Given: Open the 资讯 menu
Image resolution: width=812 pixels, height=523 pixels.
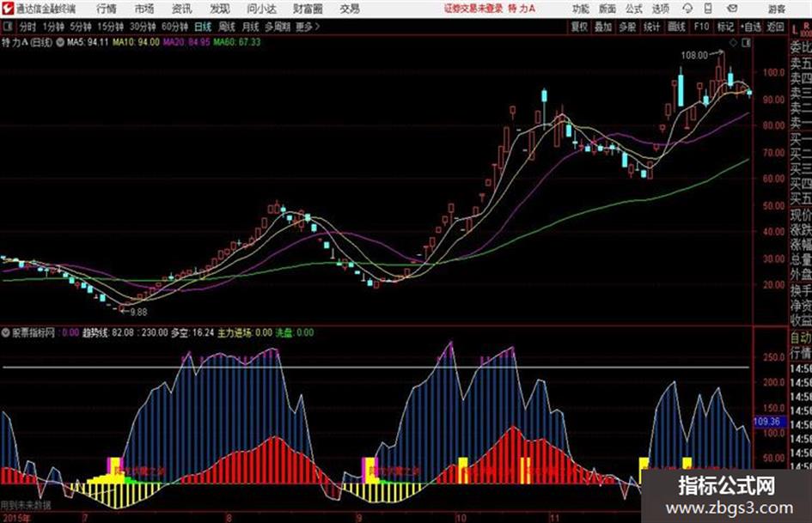Looking at the screenshot, I should (x=182, y=9).
